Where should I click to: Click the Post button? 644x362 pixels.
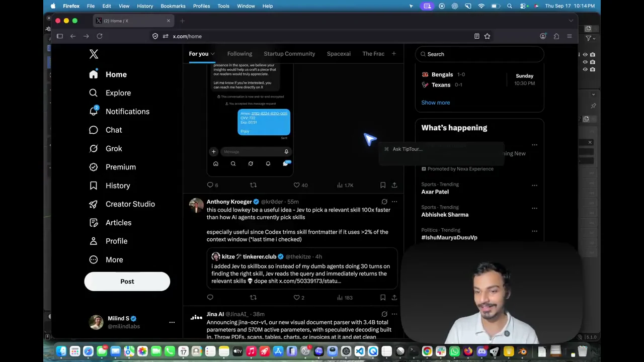coord(127,282)
